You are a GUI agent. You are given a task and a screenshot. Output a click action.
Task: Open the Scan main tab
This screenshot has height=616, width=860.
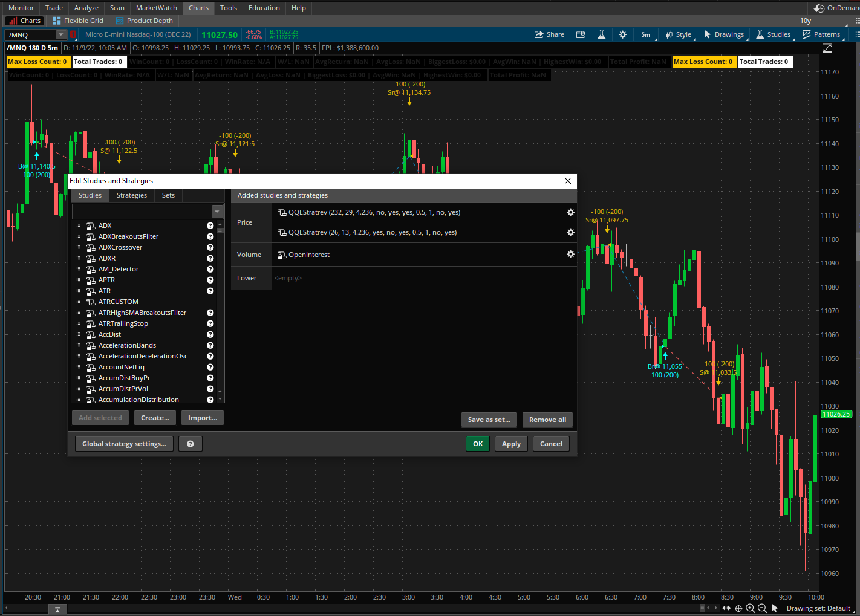pos(117,8)
